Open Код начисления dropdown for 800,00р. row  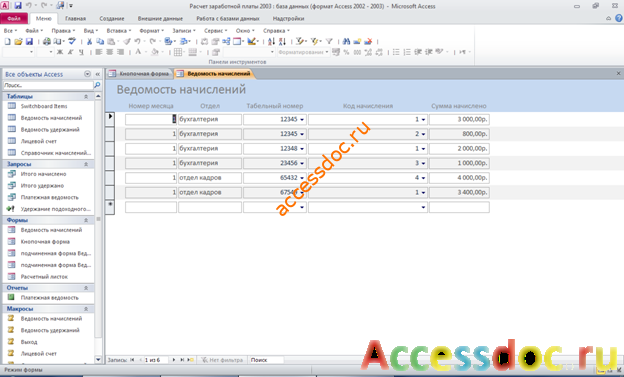(423, 134)
